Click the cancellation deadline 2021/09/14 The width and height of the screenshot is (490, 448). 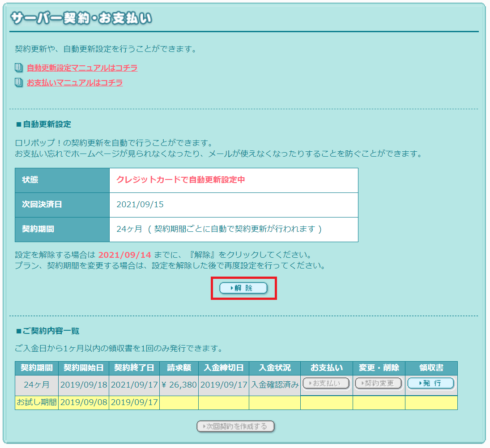pyautogui.click(x=125, y=255)
